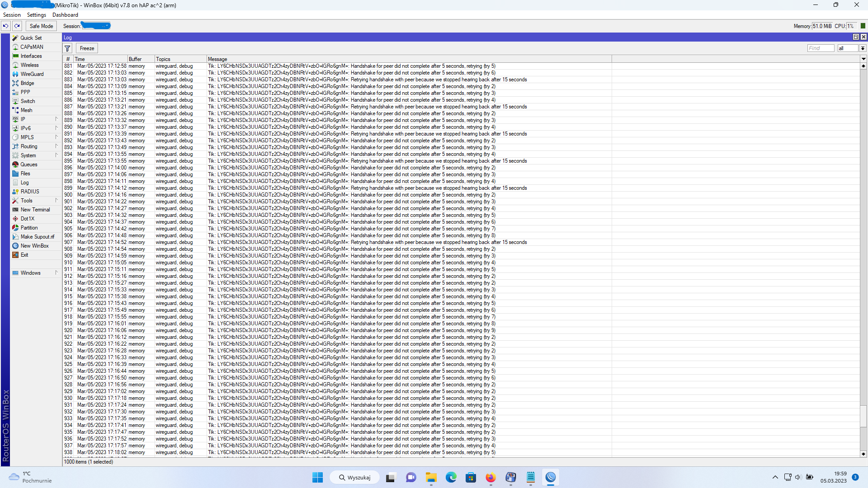Expand the IP submenu
The height and width of the screenshot is (488, 868).
tap(57, 119)
